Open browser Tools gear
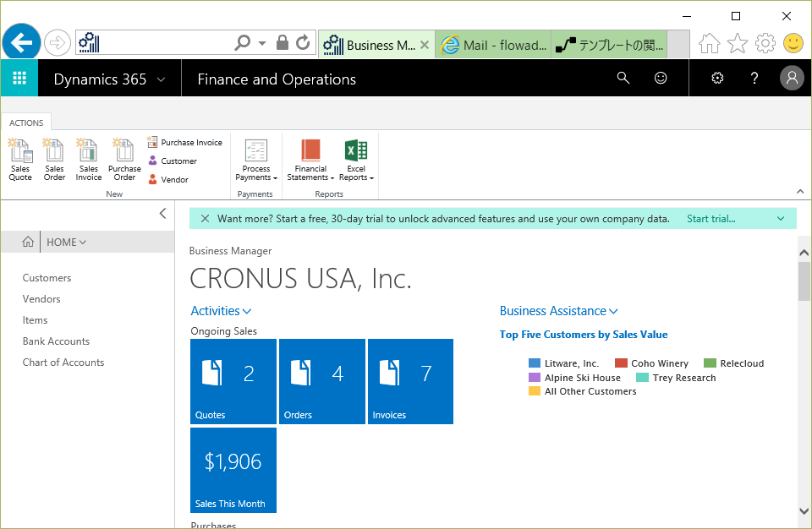 point(765,43)
